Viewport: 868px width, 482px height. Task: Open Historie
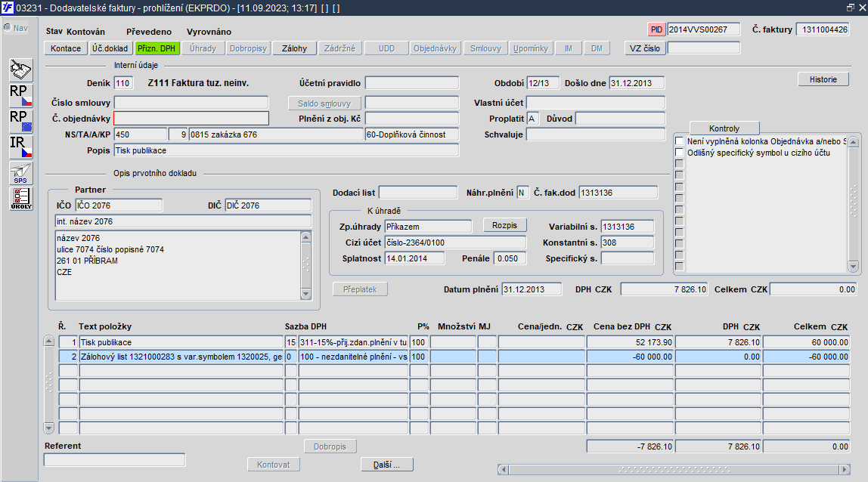pos(823,79)
